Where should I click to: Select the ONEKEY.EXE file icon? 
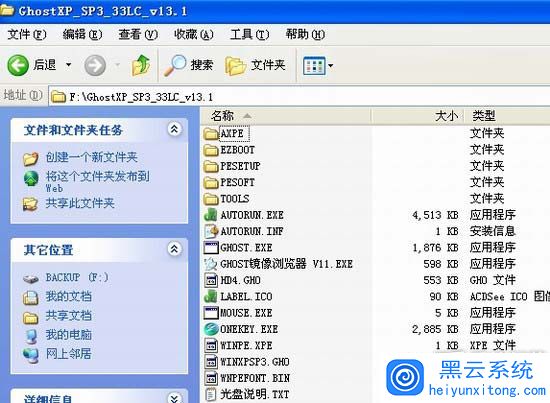point(211,329)
